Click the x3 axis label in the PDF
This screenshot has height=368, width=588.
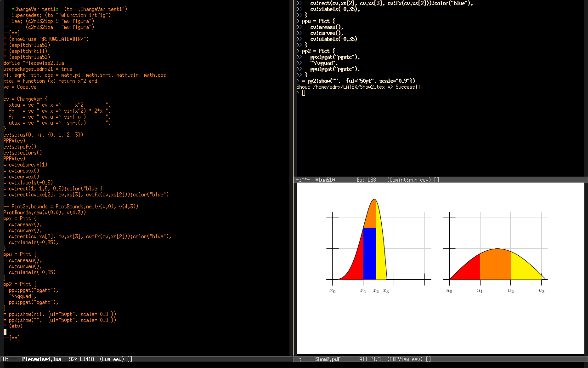[386, 291]
